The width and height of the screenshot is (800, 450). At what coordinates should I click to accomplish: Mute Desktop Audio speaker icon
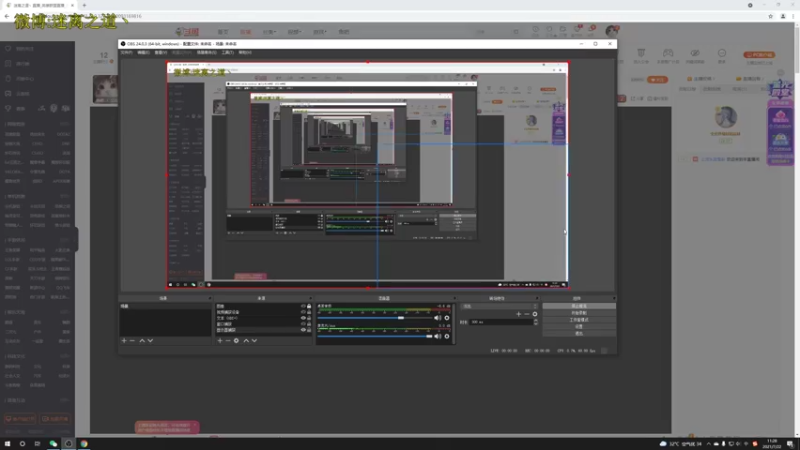(437, 318)
